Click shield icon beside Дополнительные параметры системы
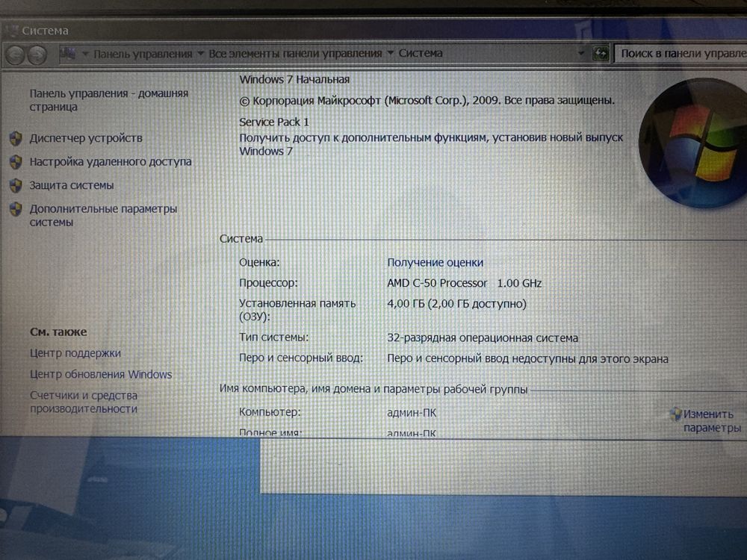The height and width of the screenshot is (560, 747). [16, 208]
